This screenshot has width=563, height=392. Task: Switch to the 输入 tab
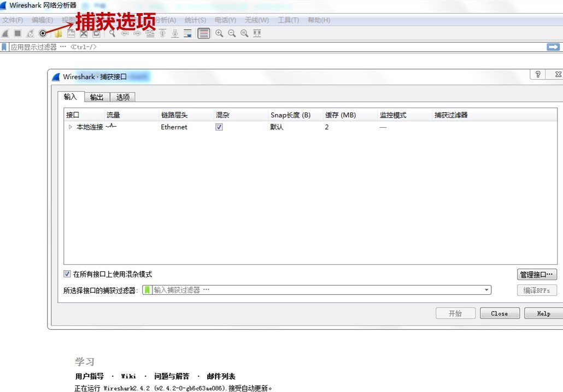(71, 97)
